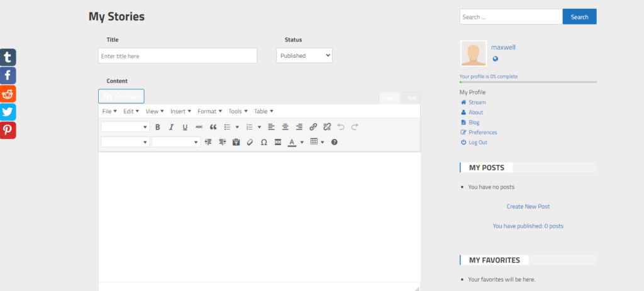This screenshot has width=644, height=291.
Task: Open the Table insert dropdown
Action: 317,142
